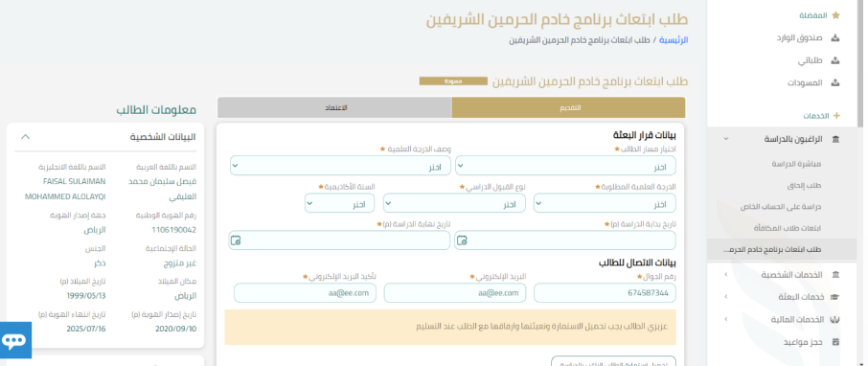Select ابتعاث طلاب المكافأة item
Viewport: 868px width, 366px height.
pos(788,228)
